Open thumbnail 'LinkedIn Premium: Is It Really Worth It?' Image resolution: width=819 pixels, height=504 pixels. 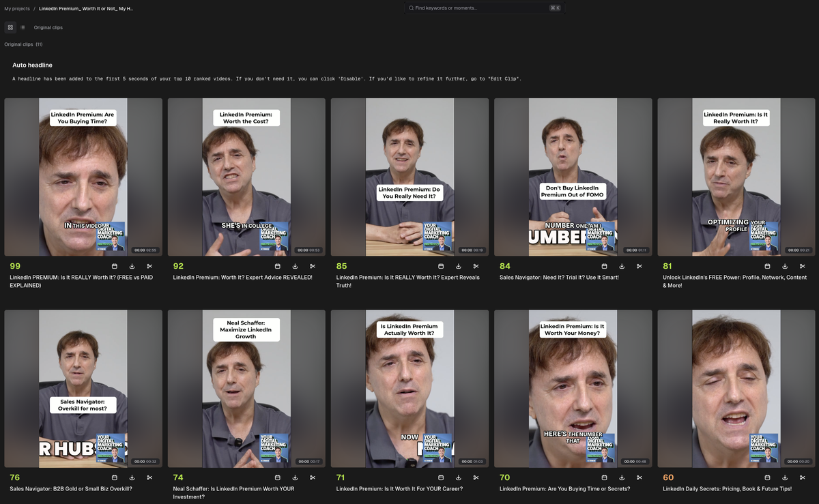(x=736, y=177)
